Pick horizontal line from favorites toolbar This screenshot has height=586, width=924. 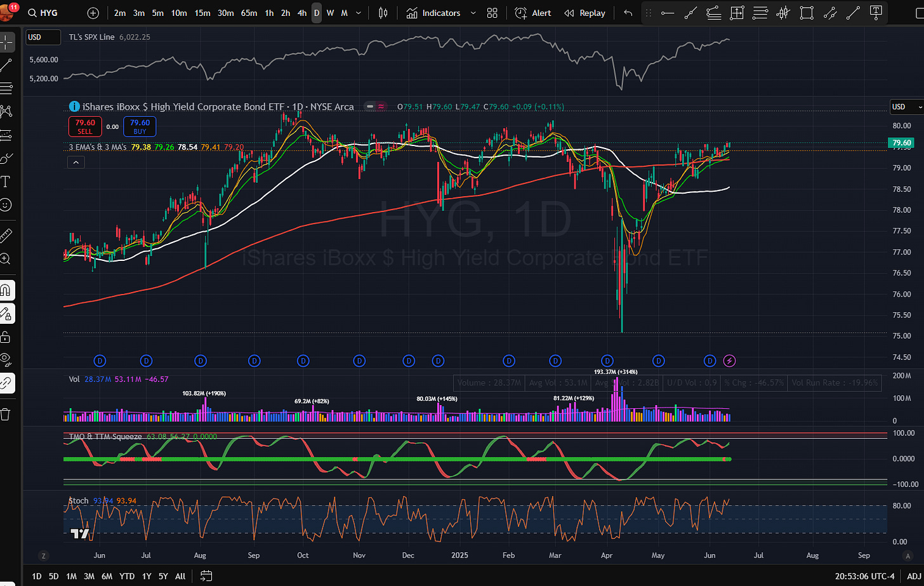[668, 12]
